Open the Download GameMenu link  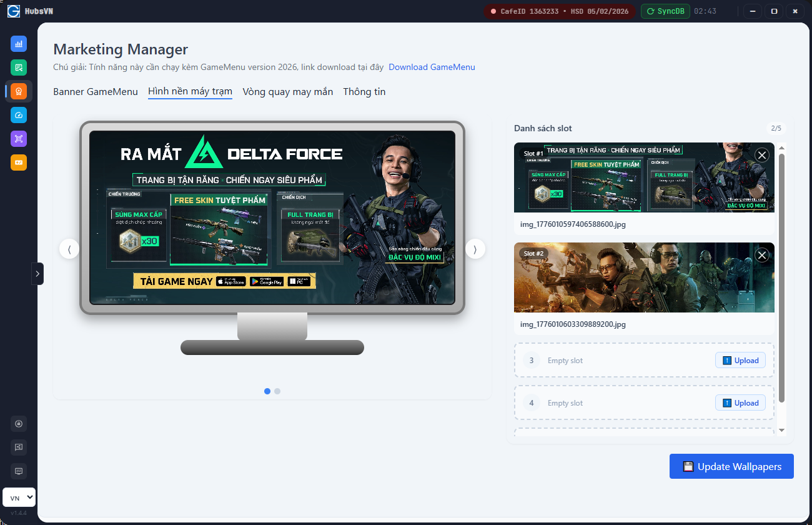(x=432, y=67)
